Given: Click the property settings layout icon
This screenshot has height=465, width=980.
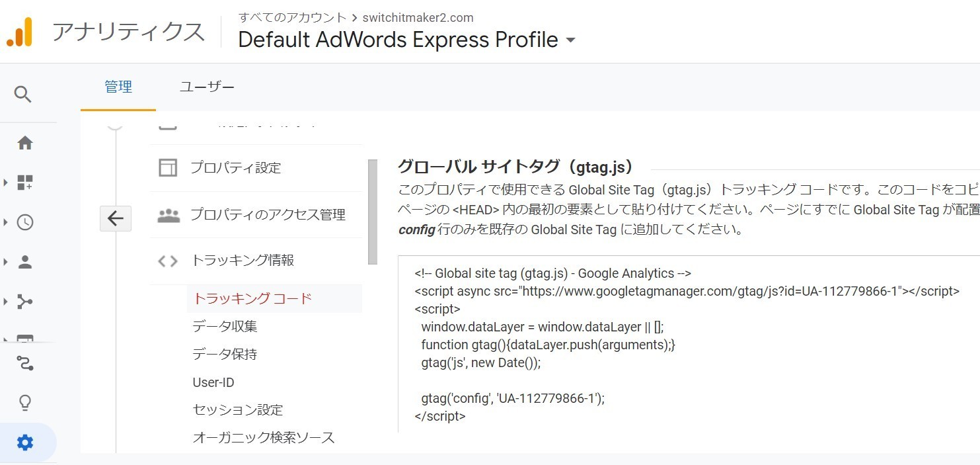Looking at the screenshot, I should pyautogui.click(x=168, y=167).
